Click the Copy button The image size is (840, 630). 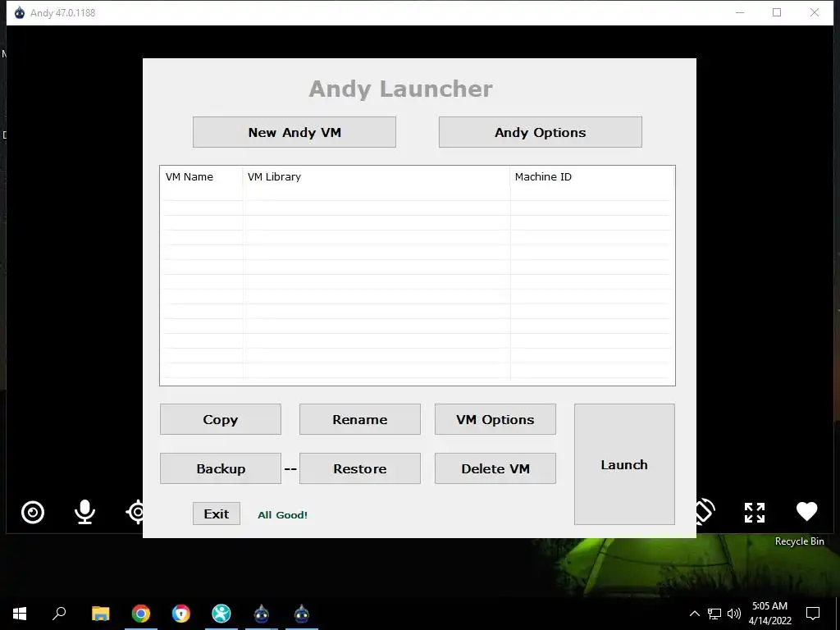click(x=220, y=419)
